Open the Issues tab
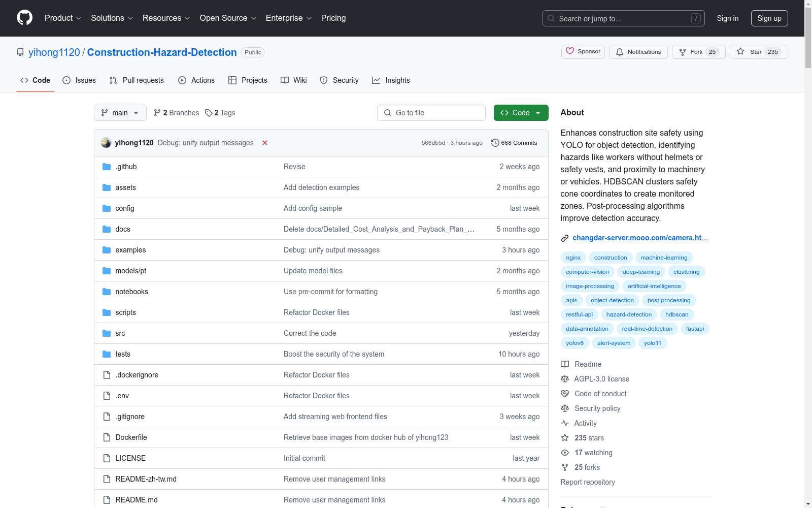Image resolution: width=812 pixels, height=508 pixels. pyautogui.click(x=79, y=80)
